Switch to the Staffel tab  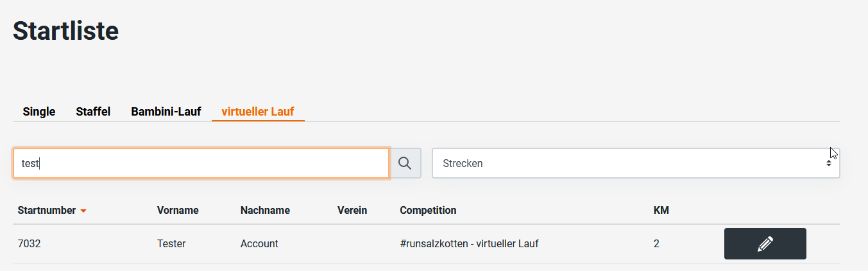click(93, 112)
